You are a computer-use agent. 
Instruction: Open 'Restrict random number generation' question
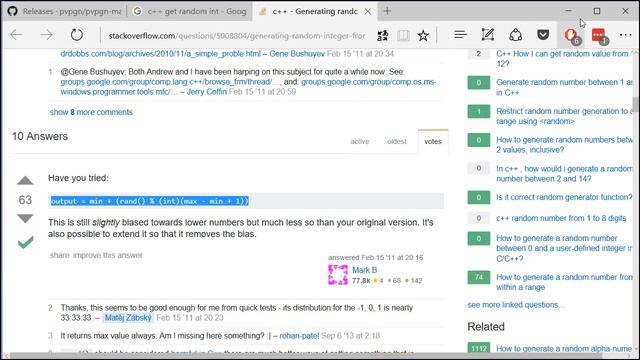[x=564, y=116]
